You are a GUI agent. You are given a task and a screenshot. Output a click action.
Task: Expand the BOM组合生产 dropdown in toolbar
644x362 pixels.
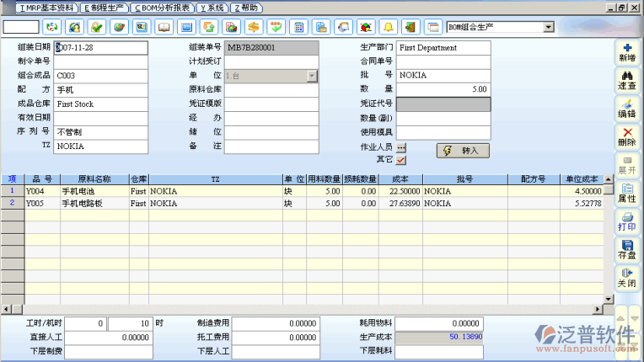[x=549, y=28]
